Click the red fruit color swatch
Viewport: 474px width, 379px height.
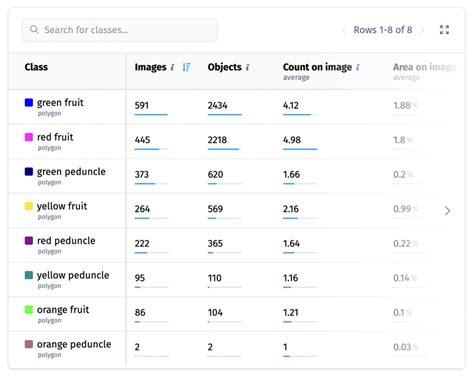29,137
